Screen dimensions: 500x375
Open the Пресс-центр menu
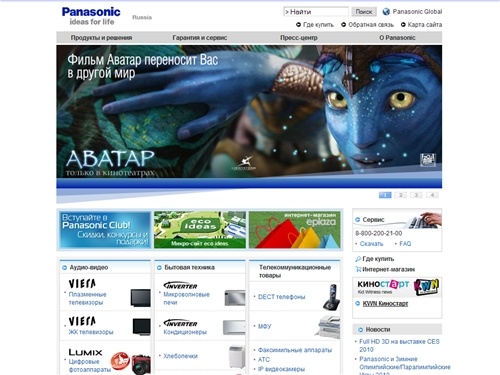pos(299,38)
